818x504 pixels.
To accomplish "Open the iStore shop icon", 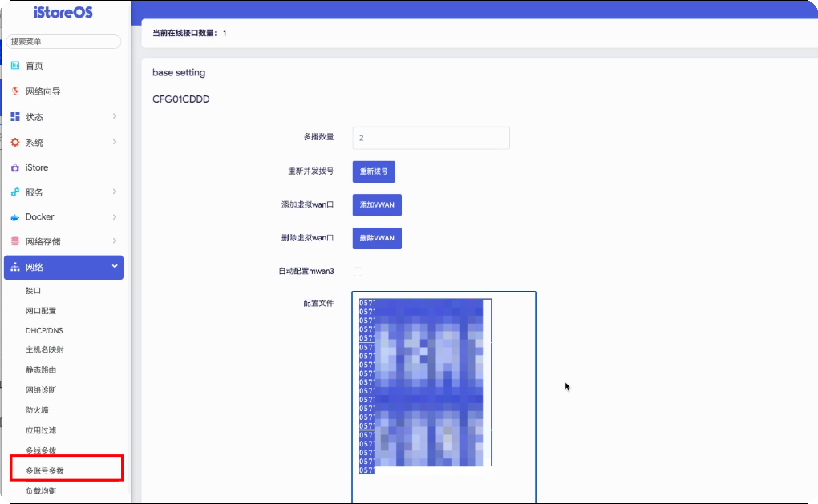I will 15,168.
